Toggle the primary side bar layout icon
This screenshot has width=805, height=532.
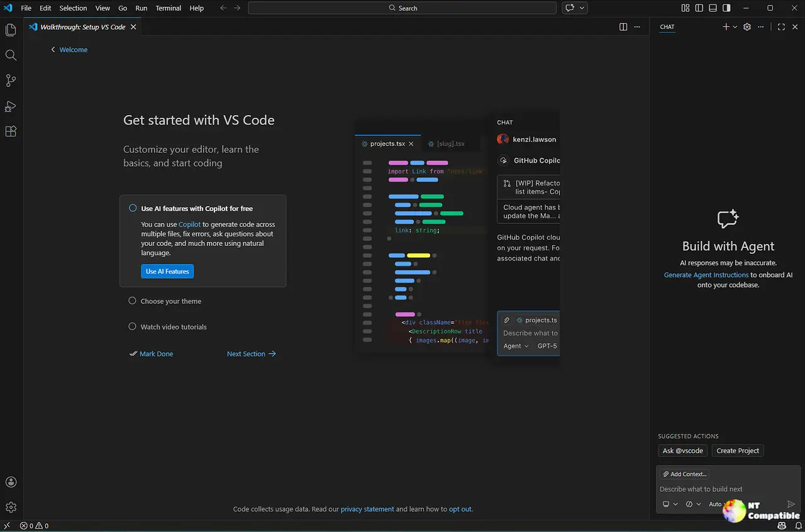[x=699, y=8]
